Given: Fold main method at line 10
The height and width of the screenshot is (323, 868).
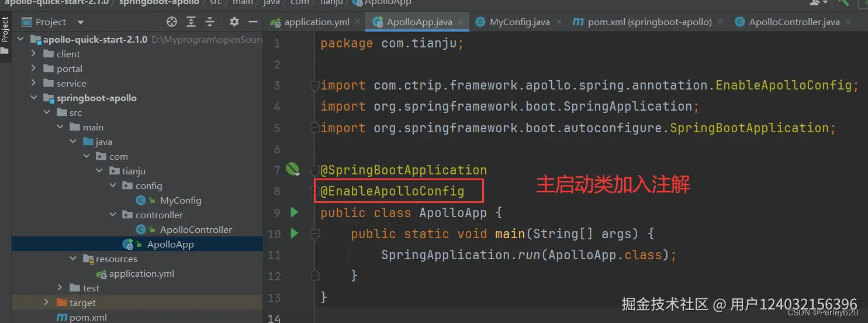Looking at the screenshot, I should [315, 233].
